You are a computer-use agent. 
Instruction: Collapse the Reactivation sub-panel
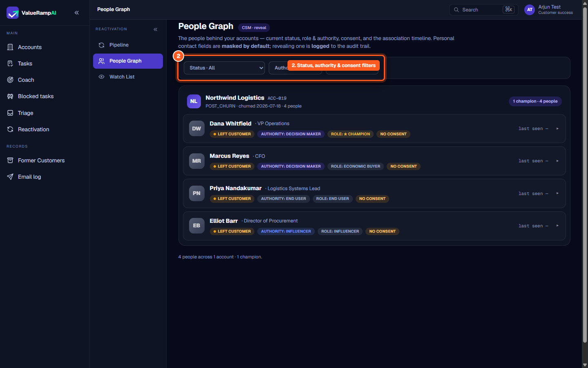click(x=156, y=29)
